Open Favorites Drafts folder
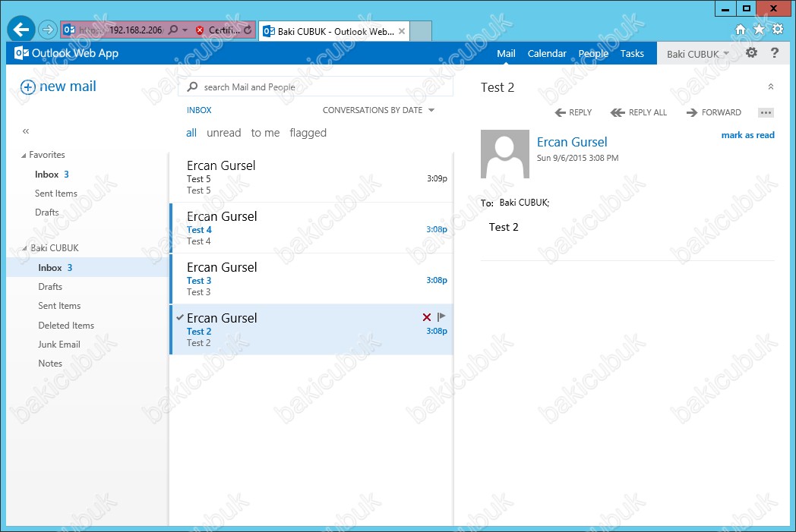 46,212
